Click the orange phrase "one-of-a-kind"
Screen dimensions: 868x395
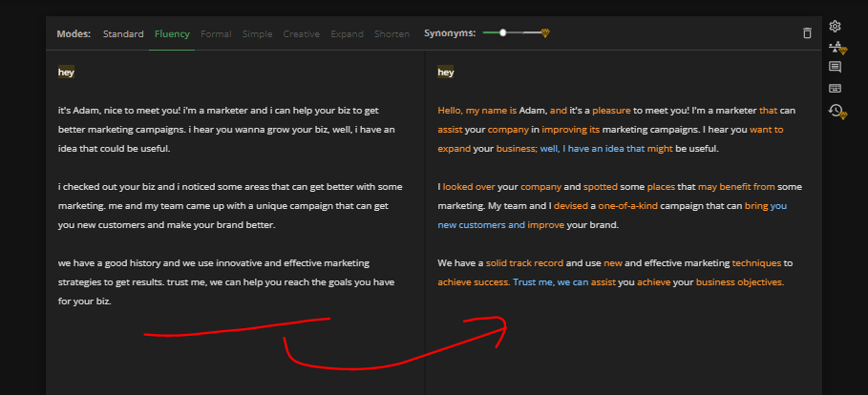(x=627, y=206)
